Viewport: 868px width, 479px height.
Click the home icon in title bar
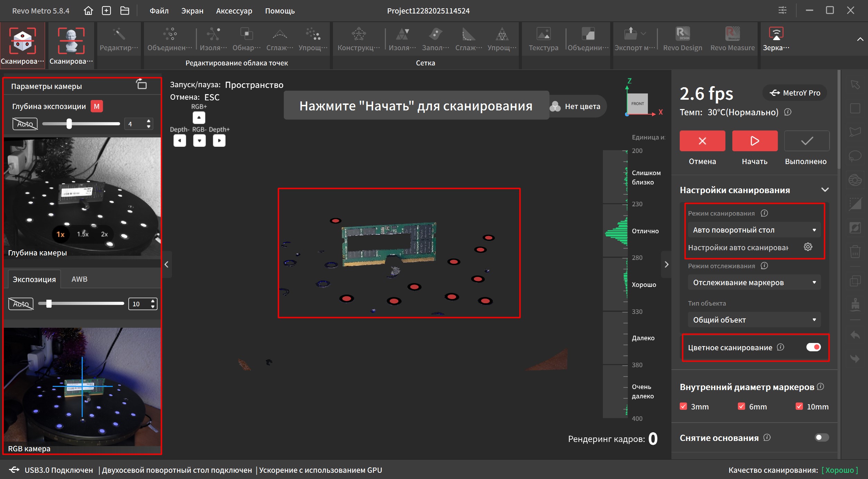pos(88,11)
